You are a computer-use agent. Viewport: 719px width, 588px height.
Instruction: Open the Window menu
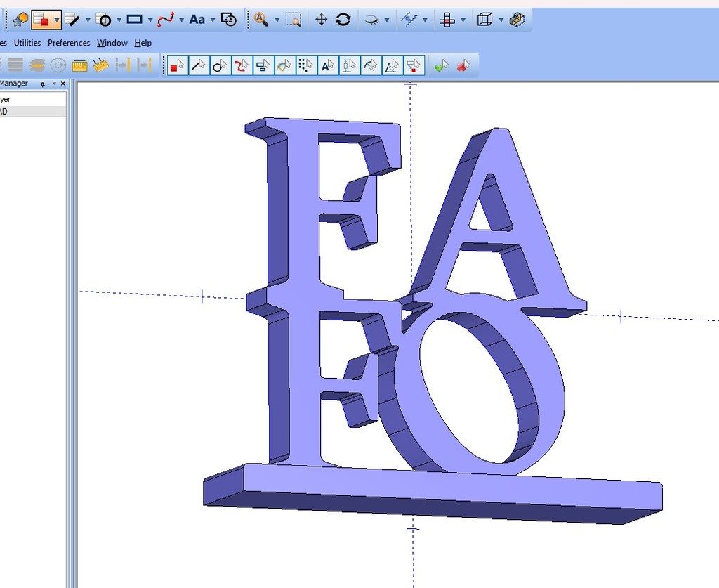(x=112, y=43)
